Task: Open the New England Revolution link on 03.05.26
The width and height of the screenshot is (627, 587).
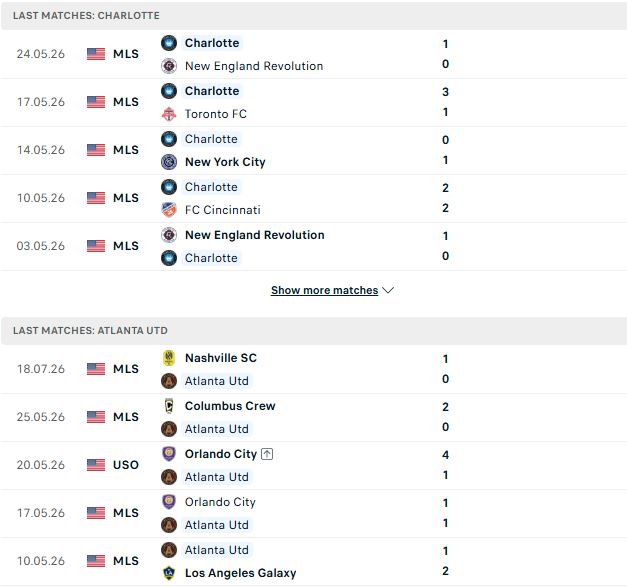Action: pyautogui.click(x=254, y=235)
